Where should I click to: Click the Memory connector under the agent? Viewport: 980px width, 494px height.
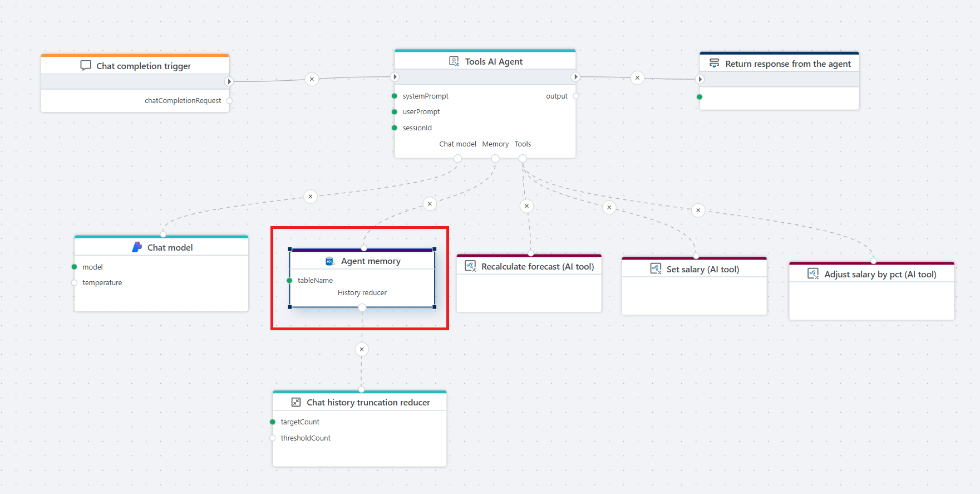pyautogui.click(x=495, y=159)
